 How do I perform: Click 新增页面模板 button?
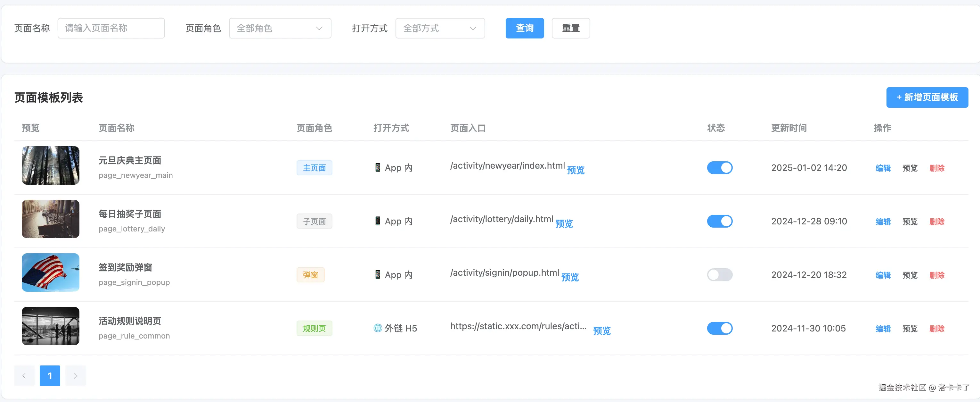pyautogui.click(x=927, y=97)
